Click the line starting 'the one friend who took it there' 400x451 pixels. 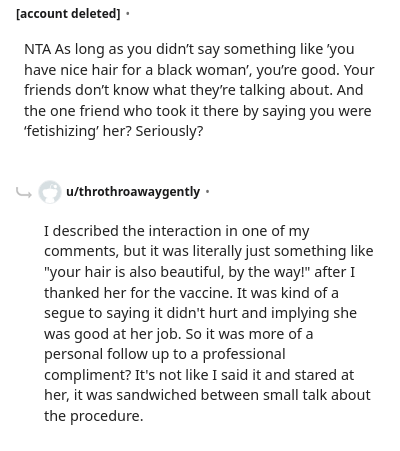pyautogui.click(x=197, y=111)
